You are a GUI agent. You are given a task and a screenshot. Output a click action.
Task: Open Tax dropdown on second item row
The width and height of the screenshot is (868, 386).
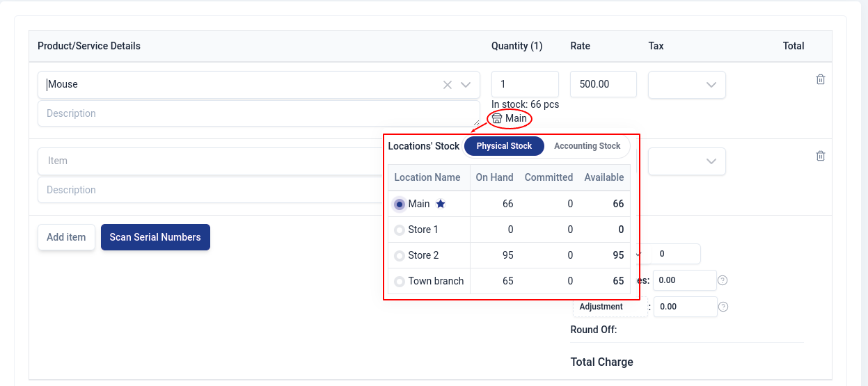pos(686,161)
